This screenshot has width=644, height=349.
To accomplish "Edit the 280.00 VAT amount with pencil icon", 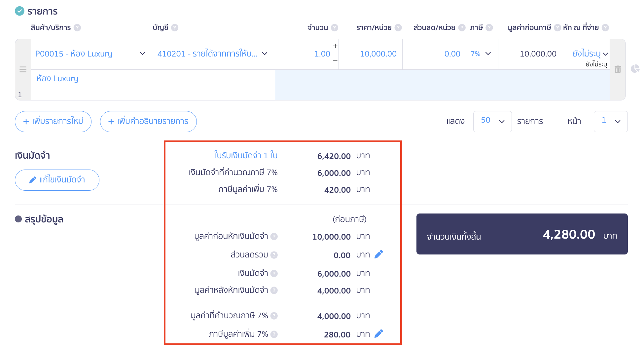I will [379, 334].
